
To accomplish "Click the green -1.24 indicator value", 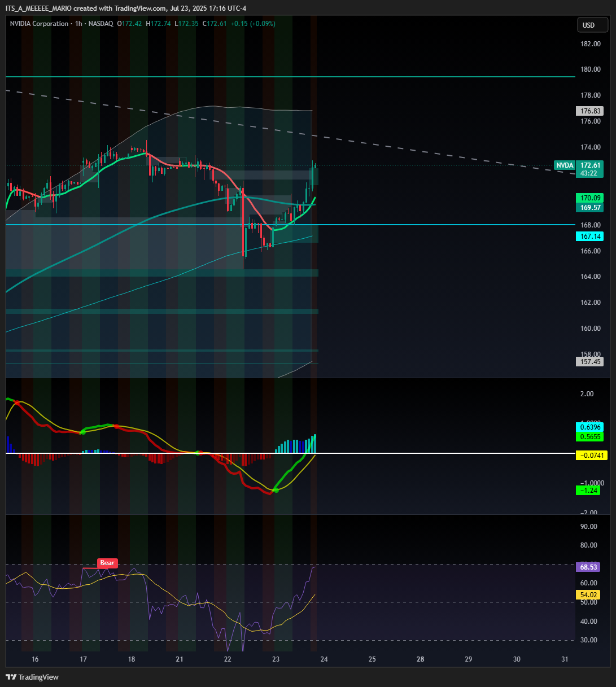I will pos(587,491).
